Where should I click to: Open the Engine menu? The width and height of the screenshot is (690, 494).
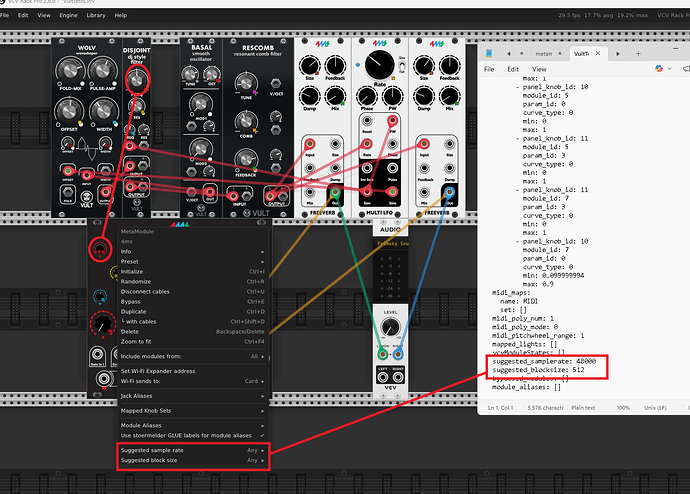point(68,15)
